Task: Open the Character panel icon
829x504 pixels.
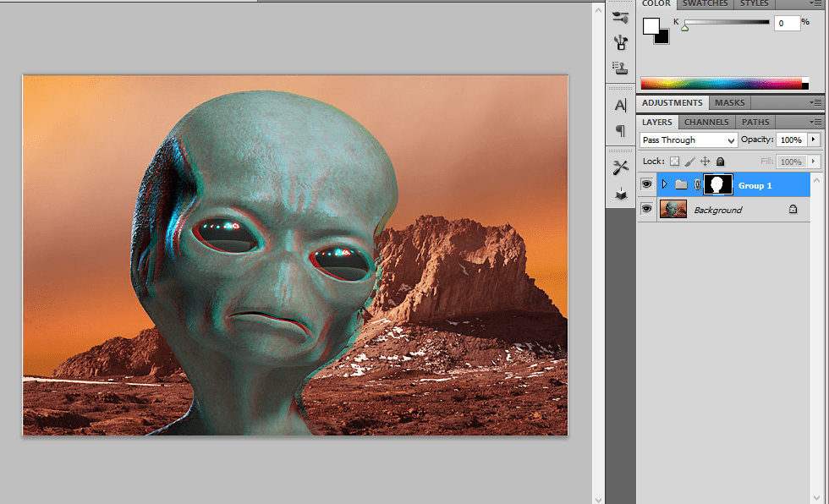Action: 621,105
